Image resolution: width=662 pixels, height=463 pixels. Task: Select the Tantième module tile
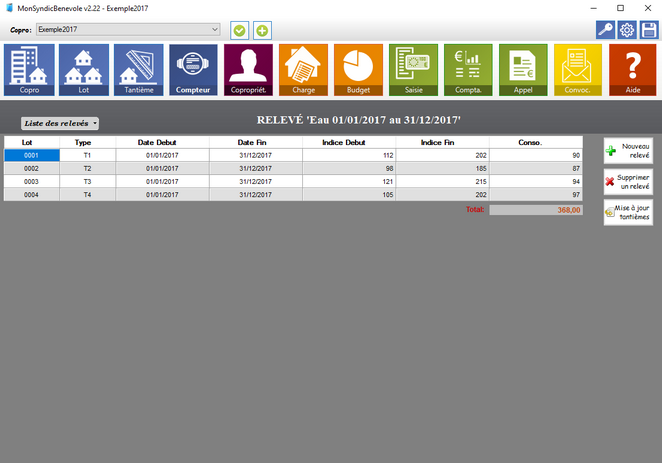tap(139, 70)
